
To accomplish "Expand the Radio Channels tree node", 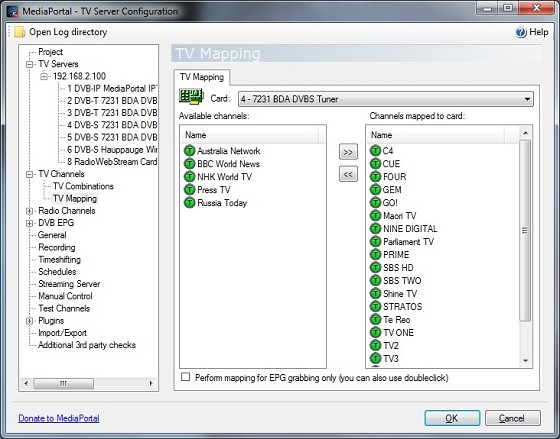I will click(30, 211).
